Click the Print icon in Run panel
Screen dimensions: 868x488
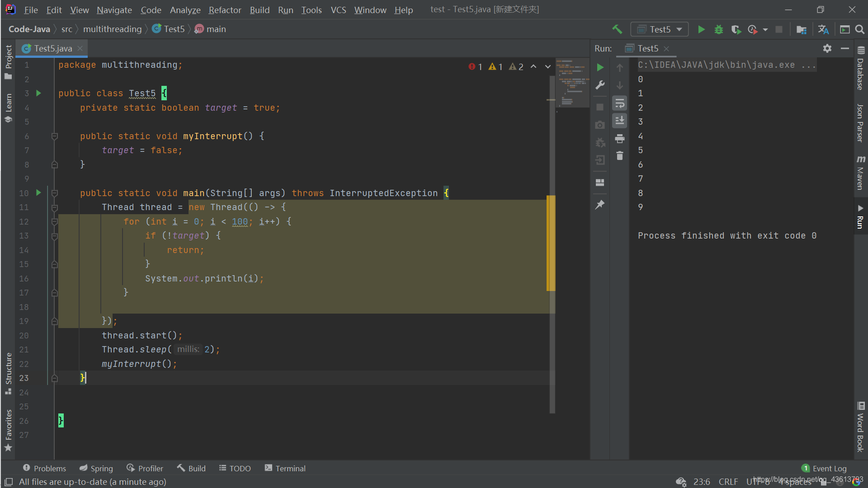pyautogui.click(x=620, y=138)
